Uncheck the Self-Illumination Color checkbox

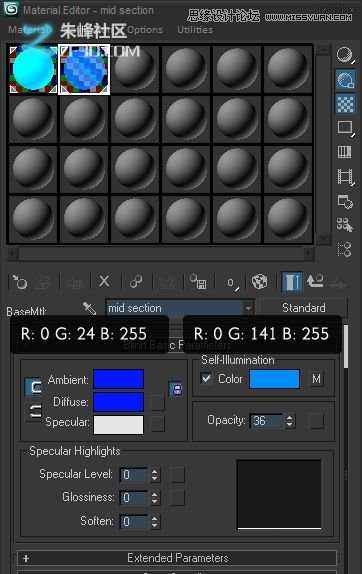[206, 378]
